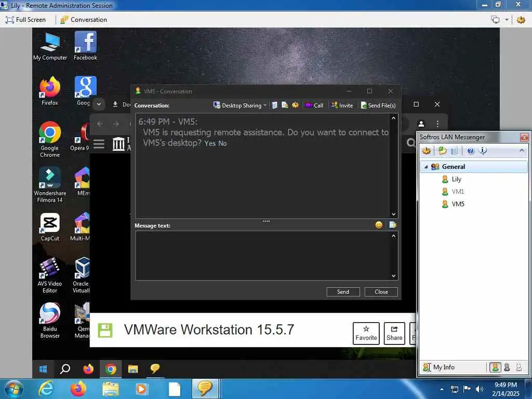Click the message history icon beside Desktop Sharing
This screenshot has width=532, height=399.
click(274, 105)
